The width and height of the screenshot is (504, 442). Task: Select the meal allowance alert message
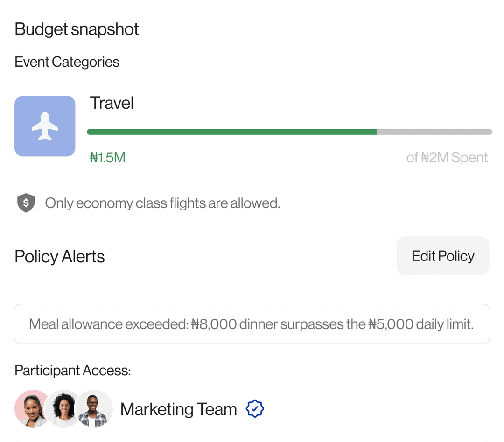pyautogui.click(x=252, y=323)
